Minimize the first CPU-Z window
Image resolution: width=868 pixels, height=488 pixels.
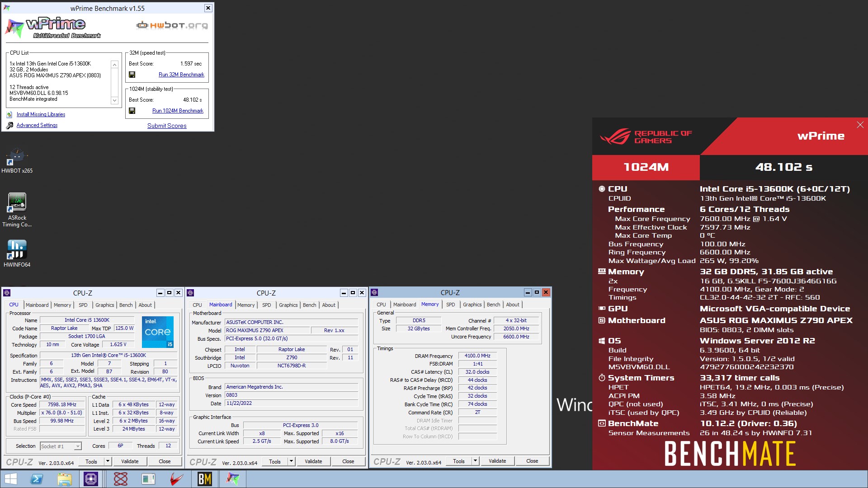coord(160,293)
